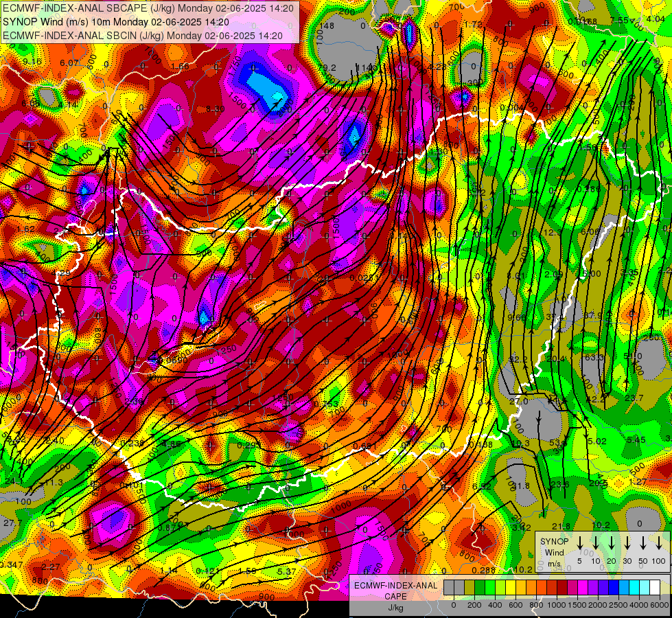
Task: Click the map value '23.7'
Action: click(634, 398)
